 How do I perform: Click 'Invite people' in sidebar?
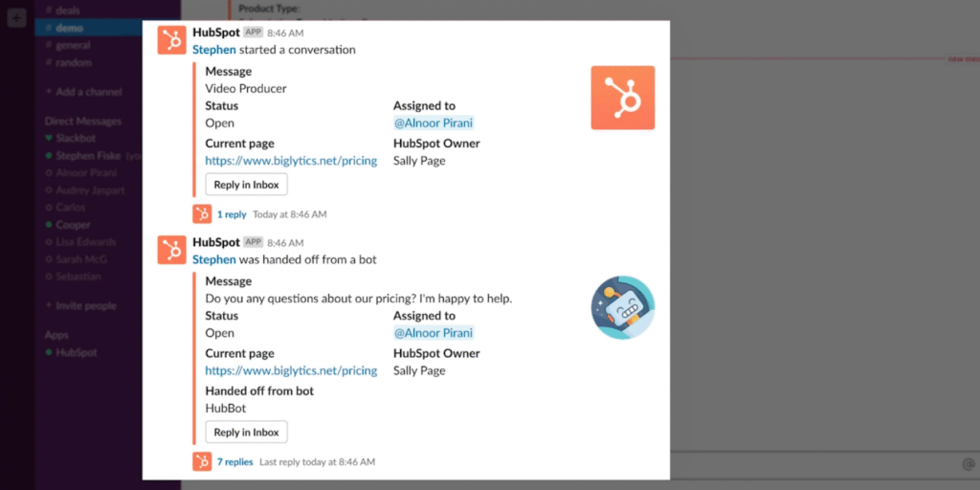tap(81, 306)
